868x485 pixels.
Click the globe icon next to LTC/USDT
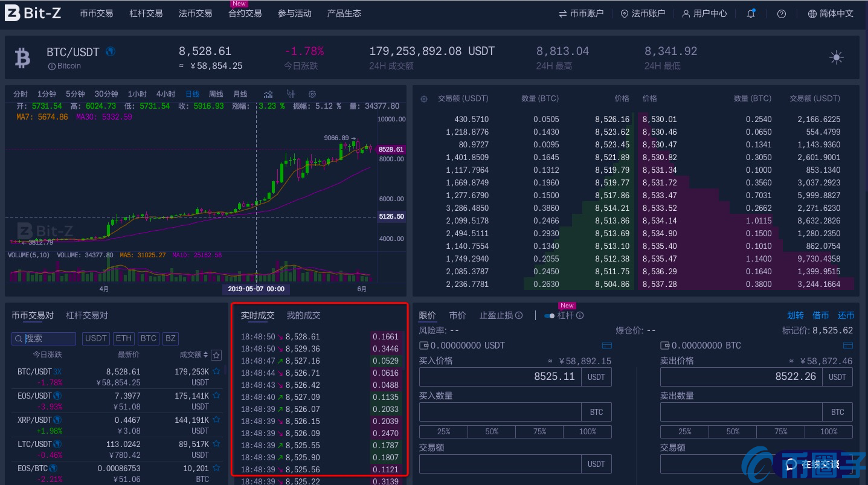pos(56,444)
